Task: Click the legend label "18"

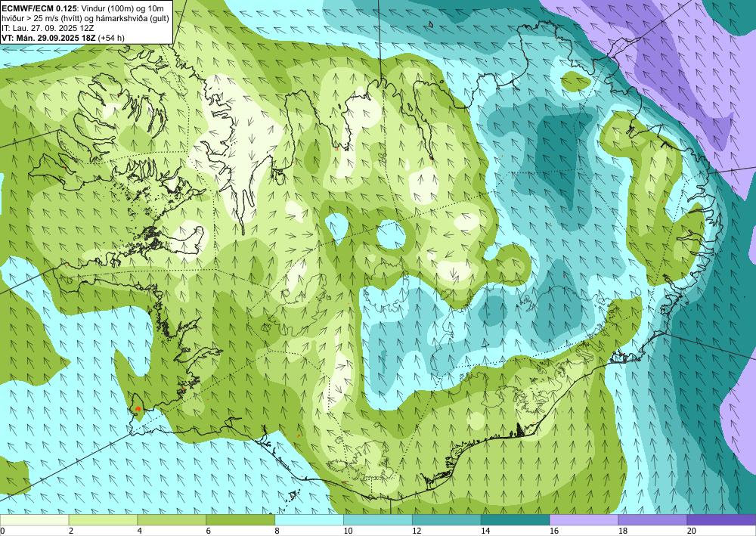Action: [x=622, y=531]
